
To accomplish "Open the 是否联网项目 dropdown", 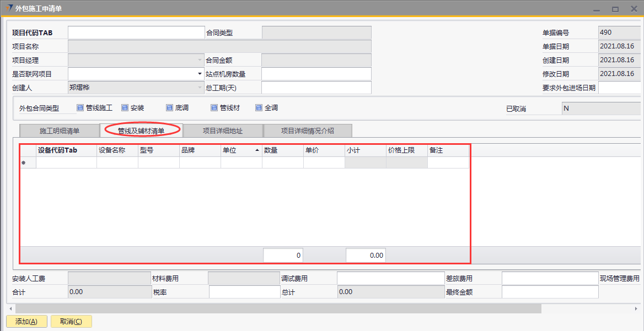I will (x=200, y=74).
